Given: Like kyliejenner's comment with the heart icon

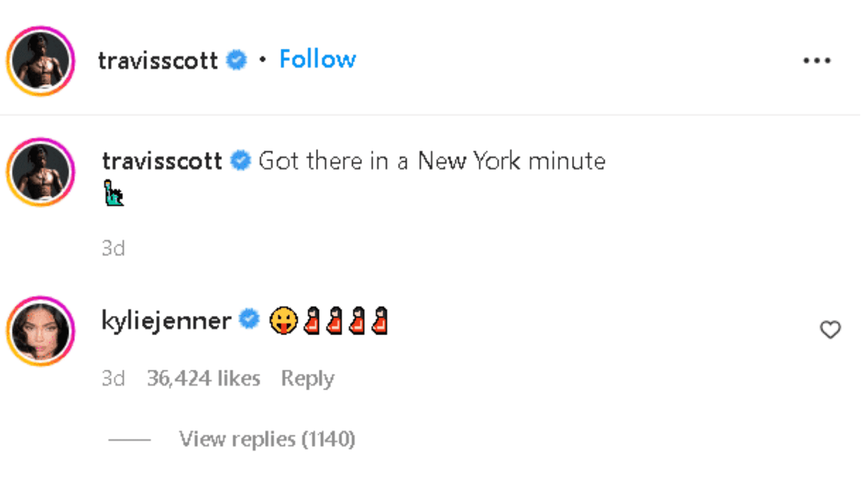Looking at the screenshot, I should pos(830,329).
